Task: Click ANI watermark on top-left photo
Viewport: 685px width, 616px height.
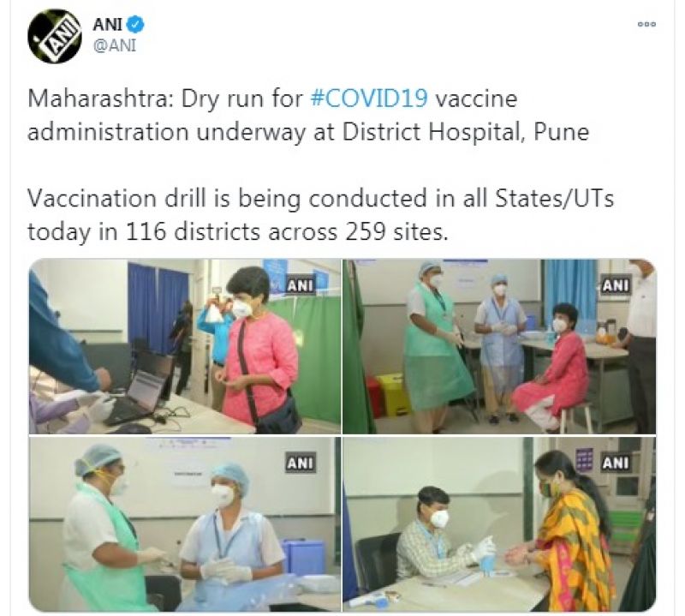Action: 300,285
